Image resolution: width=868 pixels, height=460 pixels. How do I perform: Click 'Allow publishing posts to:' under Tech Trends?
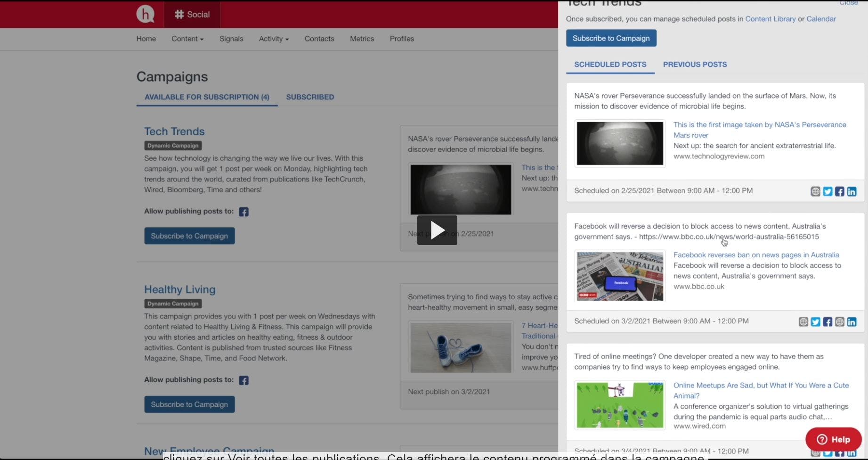189,211
